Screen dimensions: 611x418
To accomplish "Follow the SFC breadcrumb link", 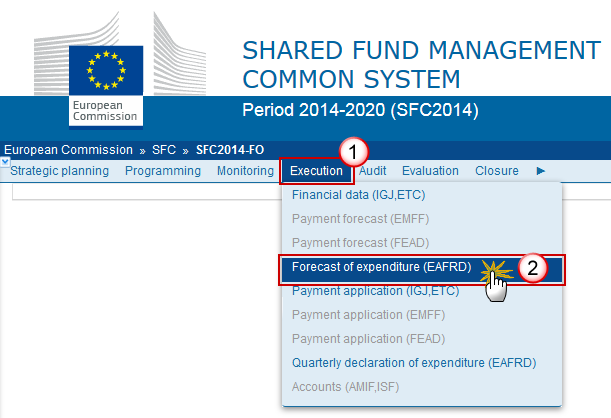I will (x=164, y=150).
